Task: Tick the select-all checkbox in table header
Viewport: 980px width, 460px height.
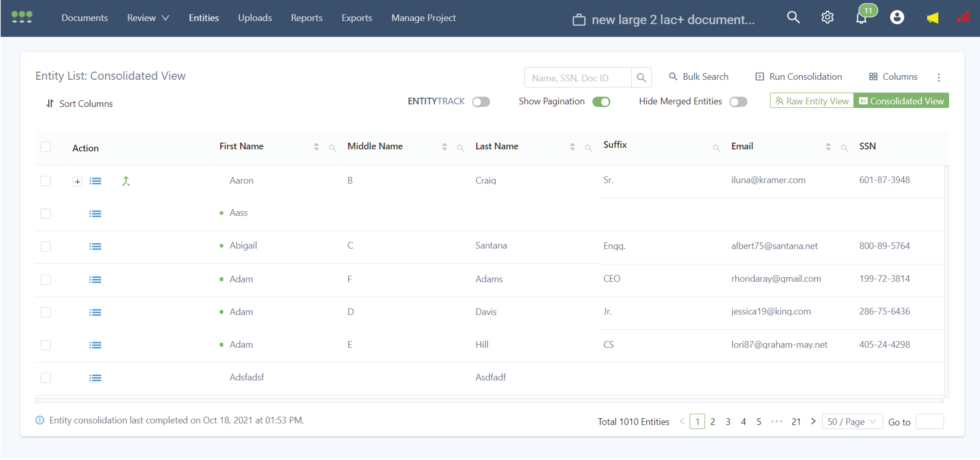Action: [46, 147]
